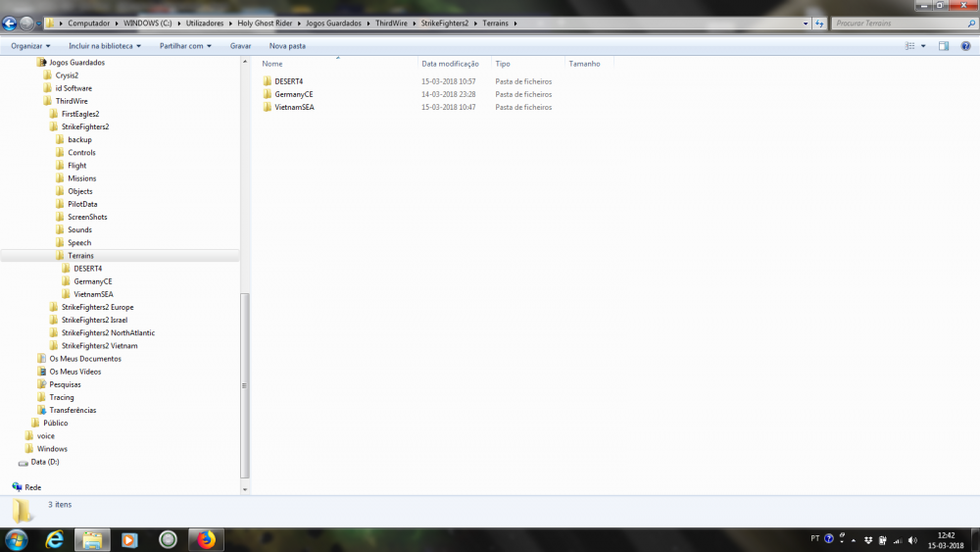
Task: Expand the arrow after Terrains in breadcrumb
Action: click(515, 24)
